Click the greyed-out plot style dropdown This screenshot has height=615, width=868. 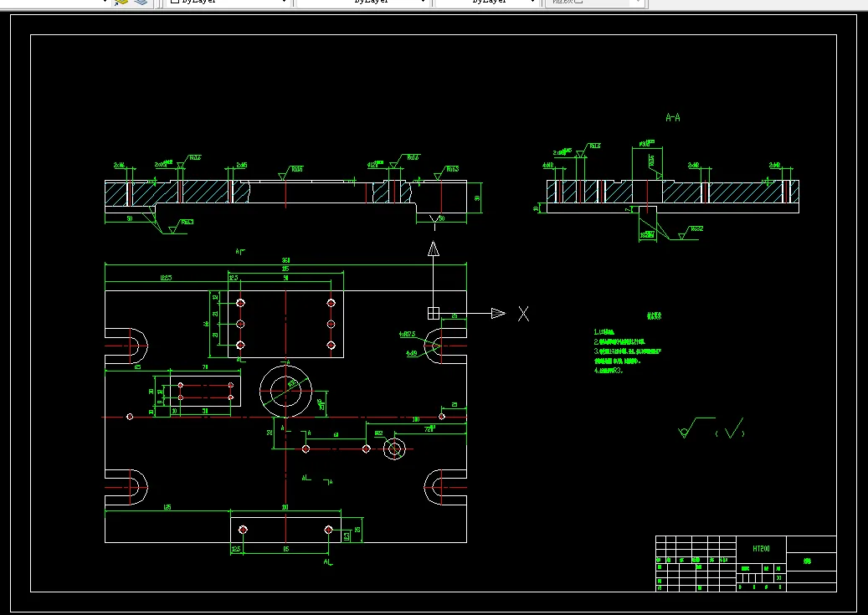(594, 3)
